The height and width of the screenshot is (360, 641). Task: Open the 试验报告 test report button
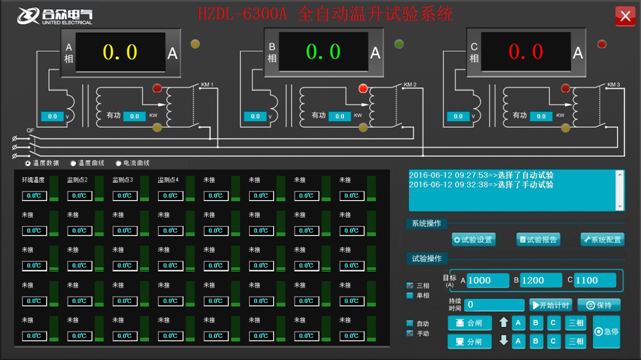click(x=538, y=240)
